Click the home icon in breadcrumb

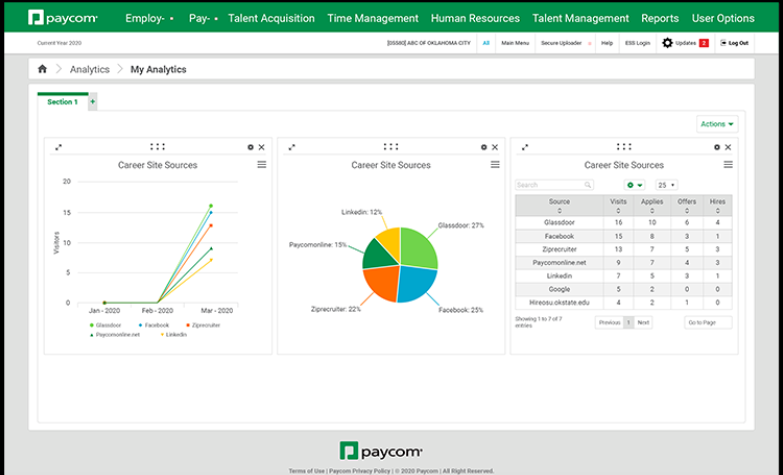point(42,69)
